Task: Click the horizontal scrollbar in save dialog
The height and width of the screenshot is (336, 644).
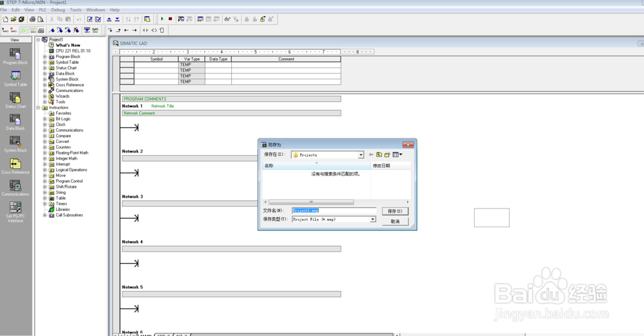Action: pos(336,202)
